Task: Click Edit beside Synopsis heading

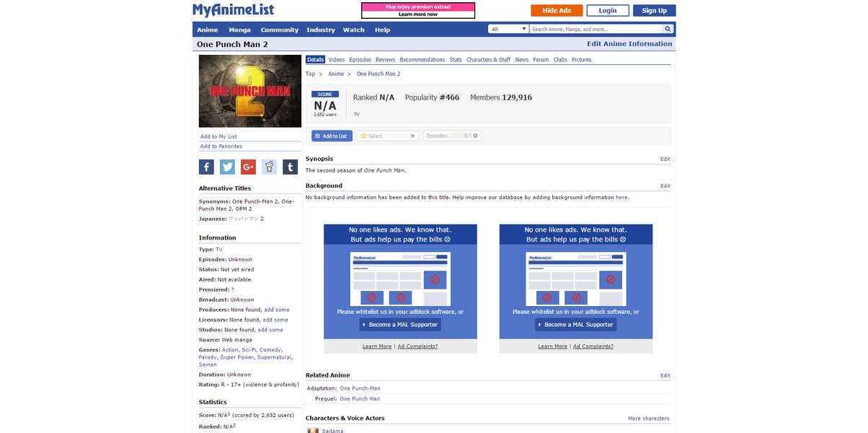Action: [x=665, y=159]
